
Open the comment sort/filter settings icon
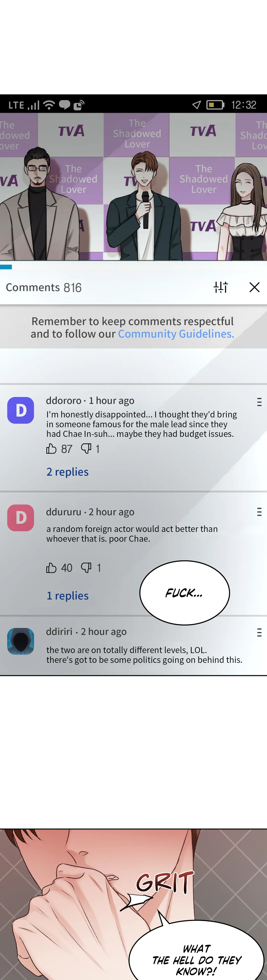[x=221, y=287]
